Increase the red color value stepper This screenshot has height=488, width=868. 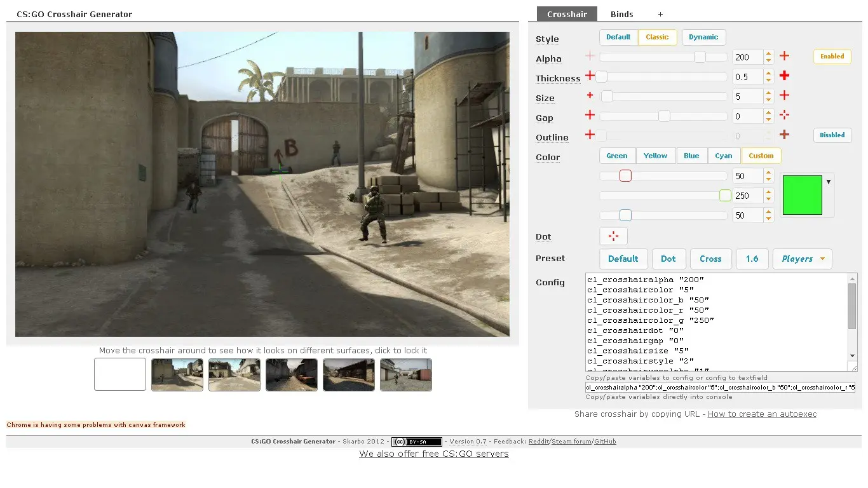pyautogui.click(x=768, y=172)
